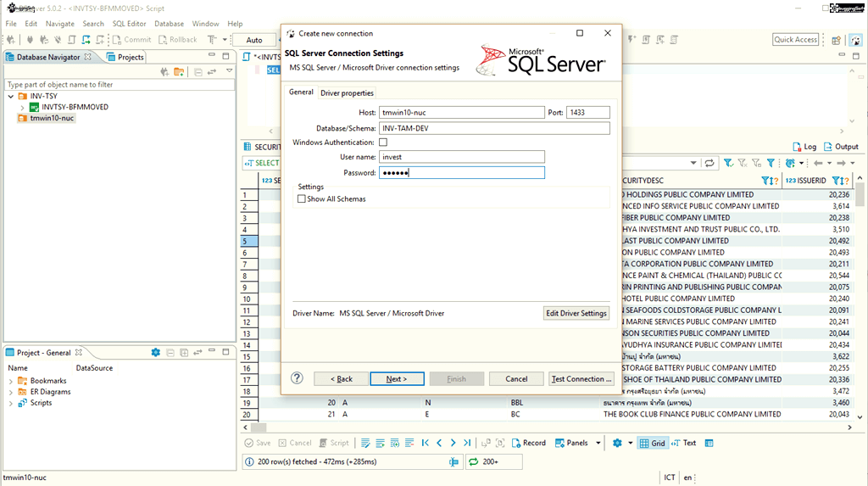Click the Project panel configuration gear icon

click(x=155, y=353)
